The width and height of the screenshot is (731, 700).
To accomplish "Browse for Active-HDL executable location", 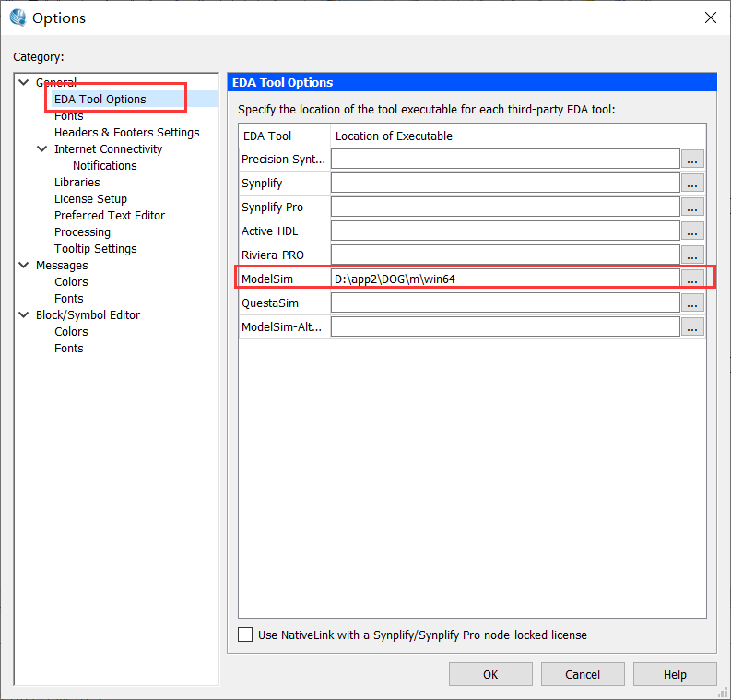I will click(x=692, y=231).
